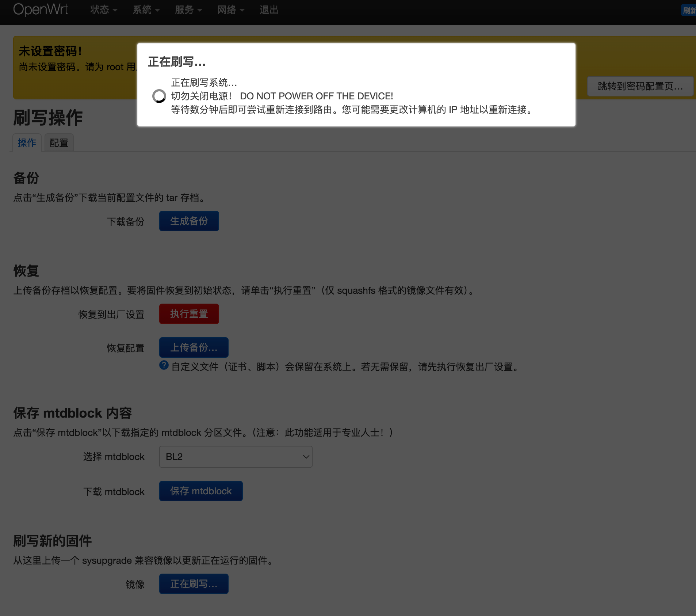Click the 恢复配置 label
Screen dimensions: 696x616
point(126,348)
